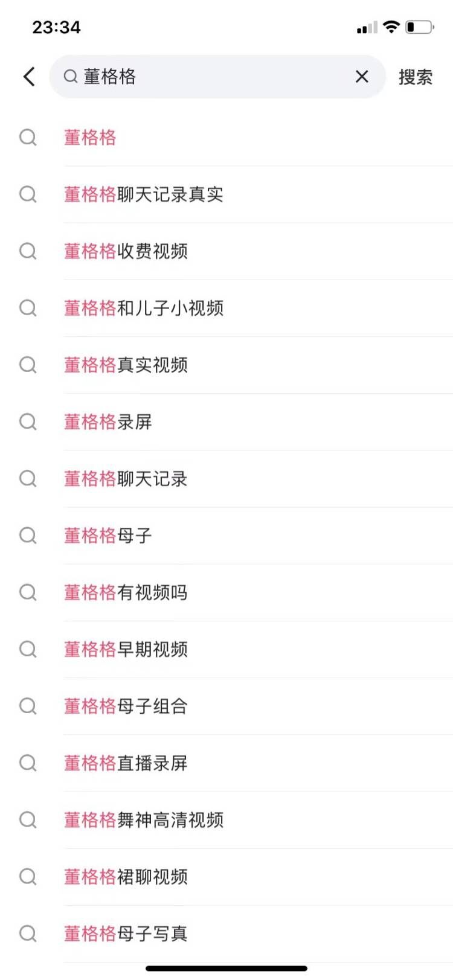
Task: Tap the back arrow icon
Action: pyautogui.click(x=29, y=77)
